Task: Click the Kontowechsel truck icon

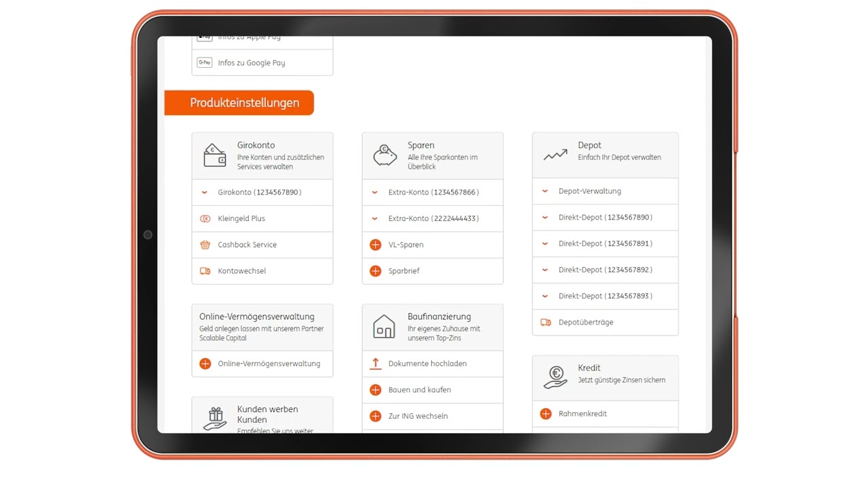Action: [205, 271]
